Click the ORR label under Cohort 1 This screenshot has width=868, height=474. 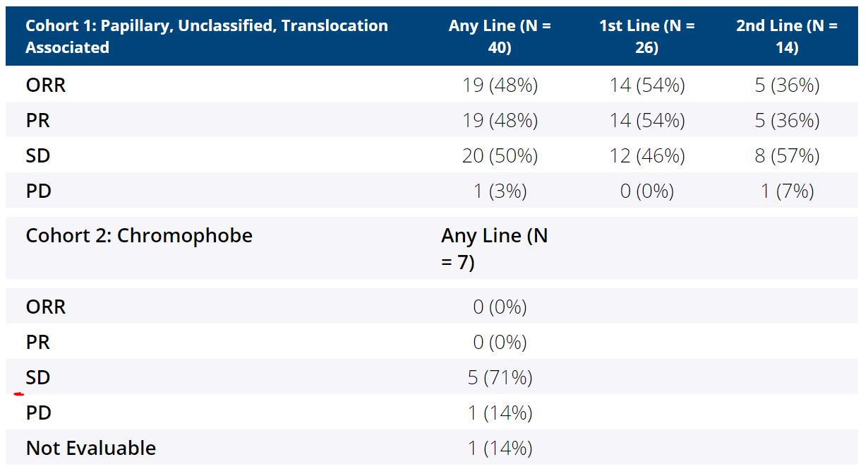coord(46,85)
